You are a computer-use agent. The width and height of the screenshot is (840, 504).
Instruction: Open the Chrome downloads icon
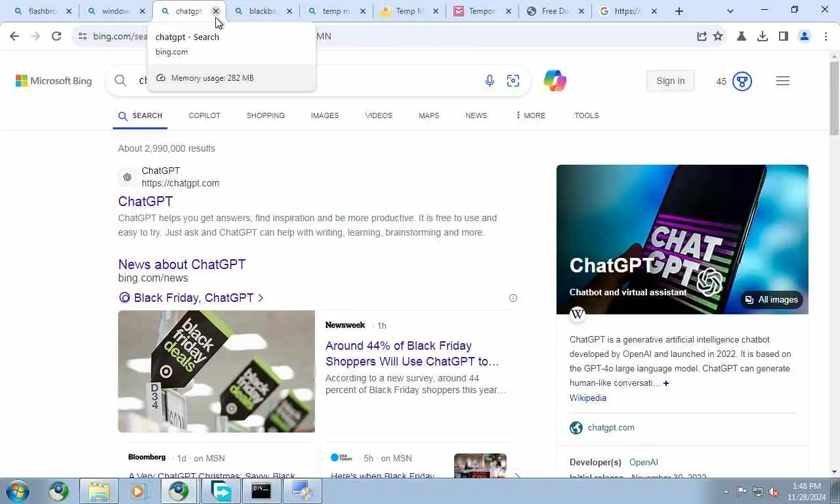click(763, 36)
